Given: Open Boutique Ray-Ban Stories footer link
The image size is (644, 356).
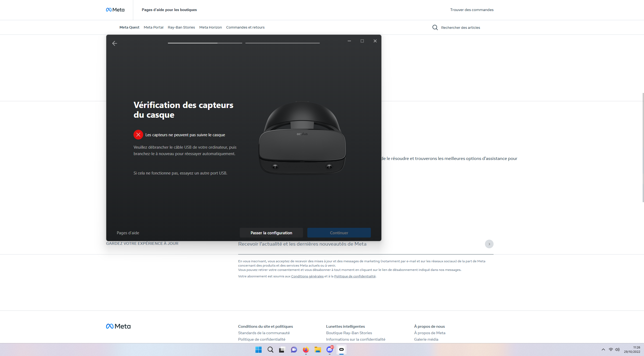Looking at the screenshot, I should pos(349,333).
